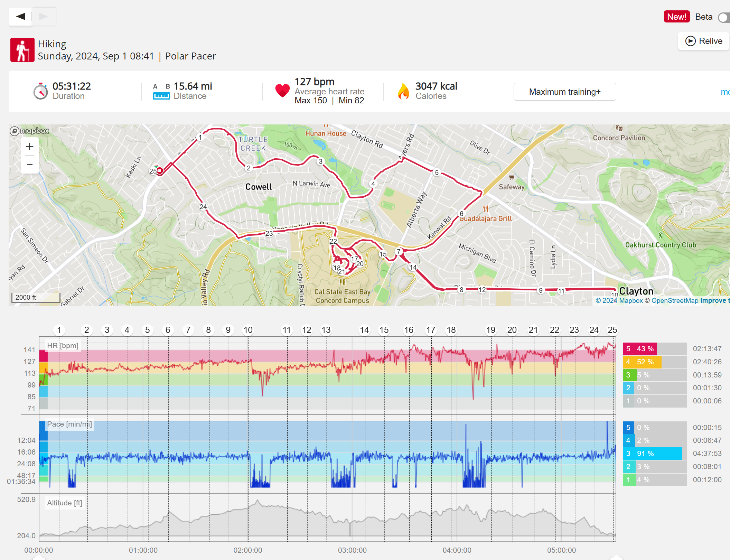Click the duration stopwatch icon
The width and height of the screenshot is (730, 560).
pos(40,91)
